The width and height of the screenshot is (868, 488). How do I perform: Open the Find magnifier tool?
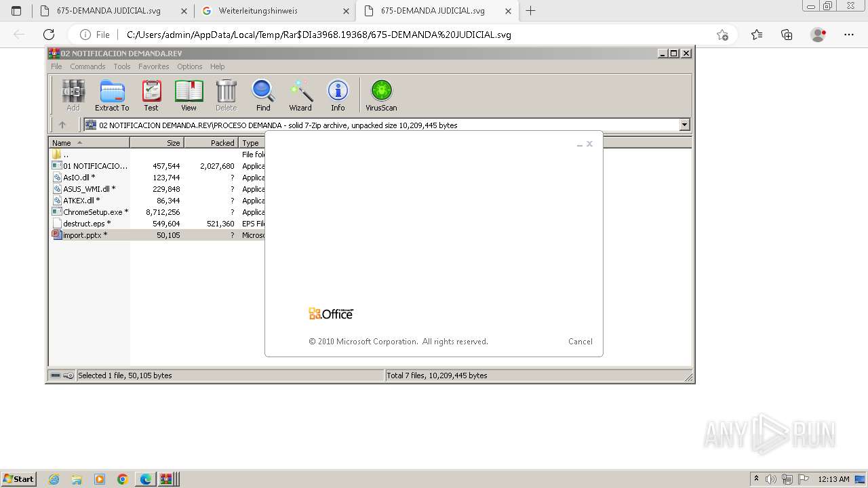point(263,95)
